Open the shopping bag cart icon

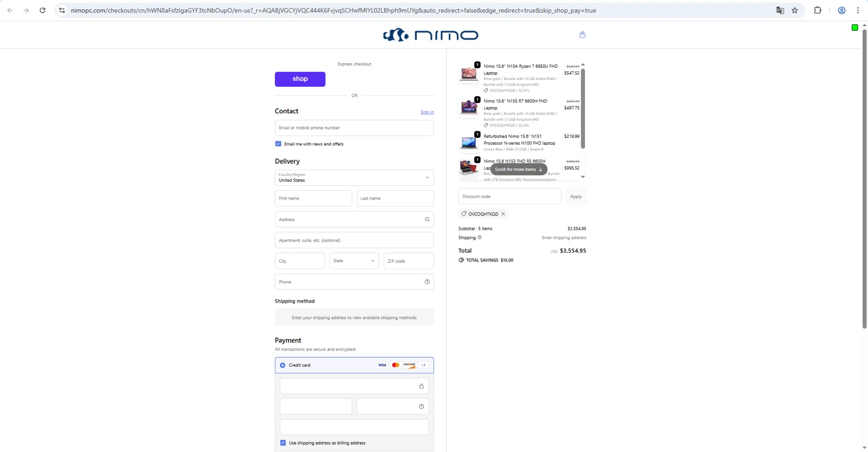click(x=582, y=35)
